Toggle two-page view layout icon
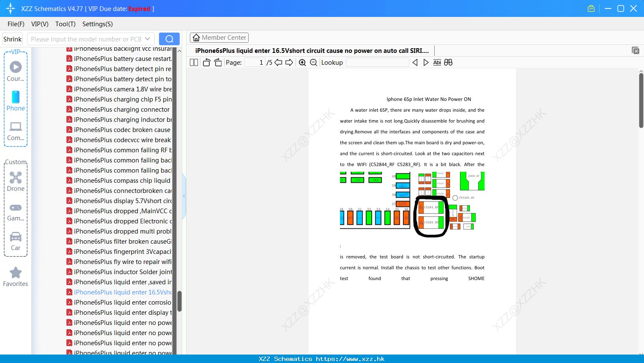The width and height of the screenshot is (644, 363). click(x=194, y=63)
